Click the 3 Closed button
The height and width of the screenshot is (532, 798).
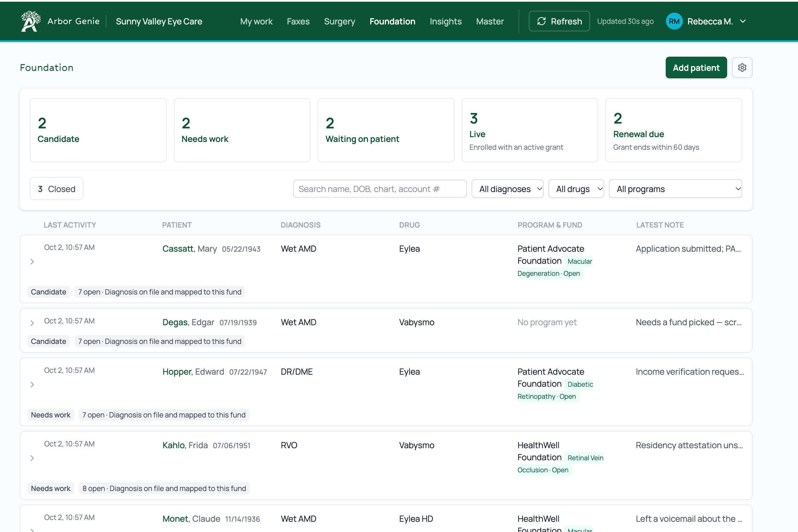57,189
